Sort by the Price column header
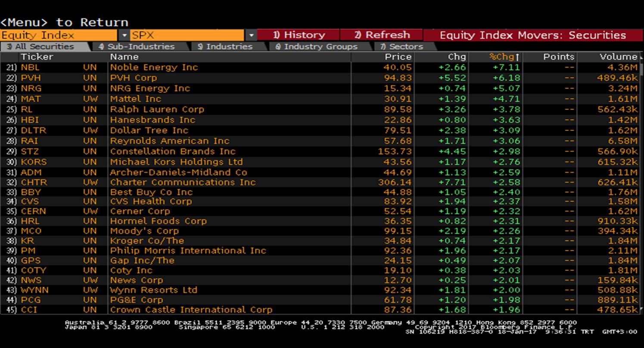 point(398,57)
